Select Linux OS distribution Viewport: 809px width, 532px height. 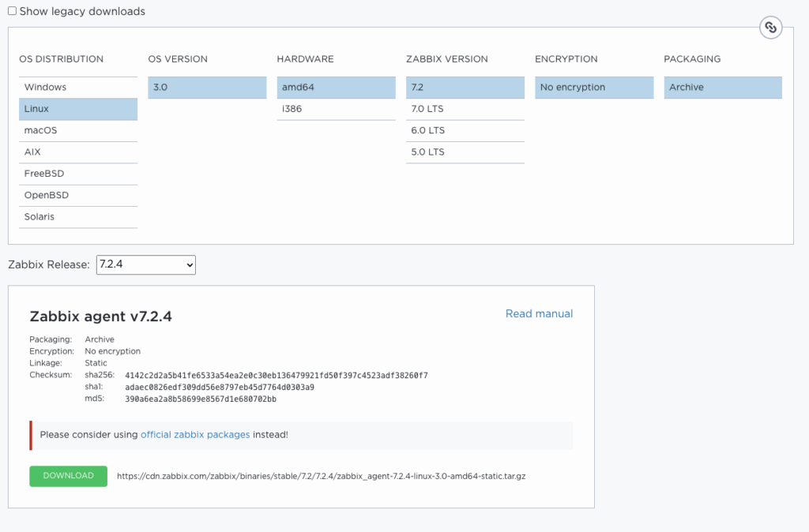click(78, 109)
